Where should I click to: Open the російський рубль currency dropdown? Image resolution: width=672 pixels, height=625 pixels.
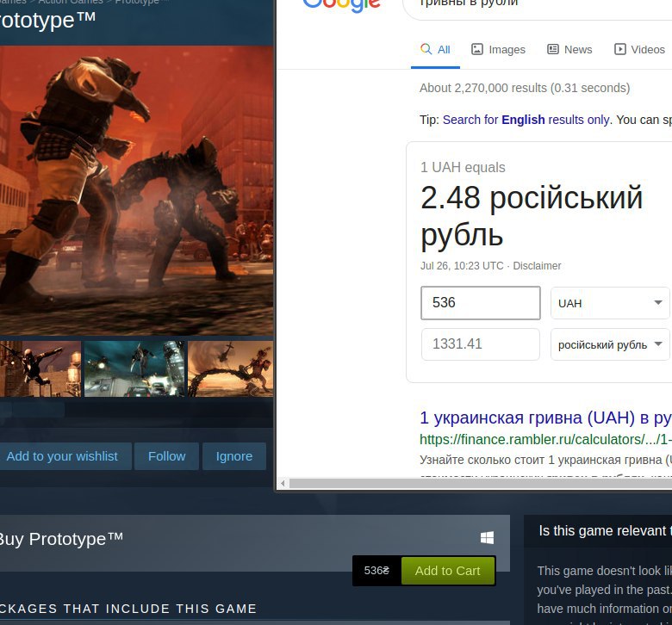point(610,344)
